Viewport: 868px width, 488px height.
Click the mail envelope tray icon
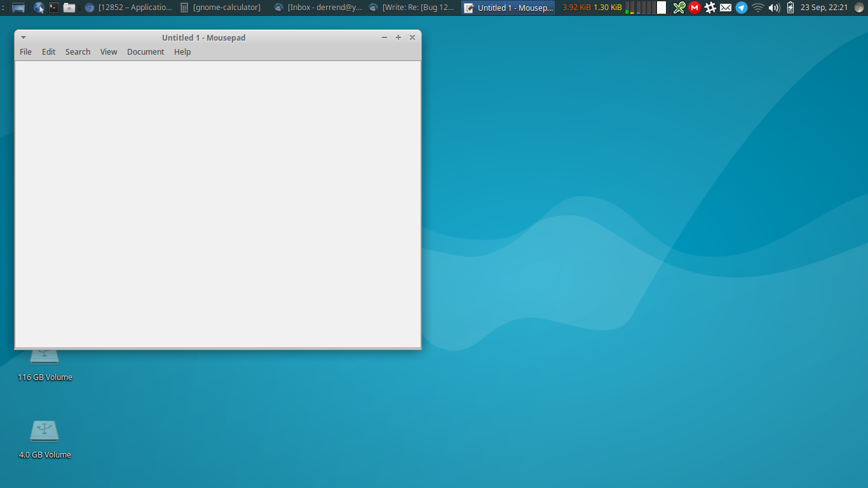tap(726, 8)
